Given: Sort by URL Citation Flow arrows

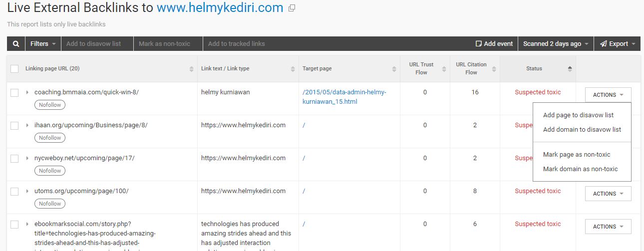Looking at the screenshot, I should tap(495, 69).
